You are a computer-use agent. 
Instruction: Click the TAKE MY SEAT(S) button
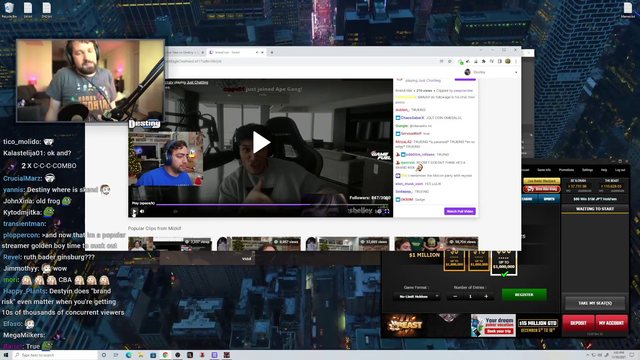click(x=595, y=303)
